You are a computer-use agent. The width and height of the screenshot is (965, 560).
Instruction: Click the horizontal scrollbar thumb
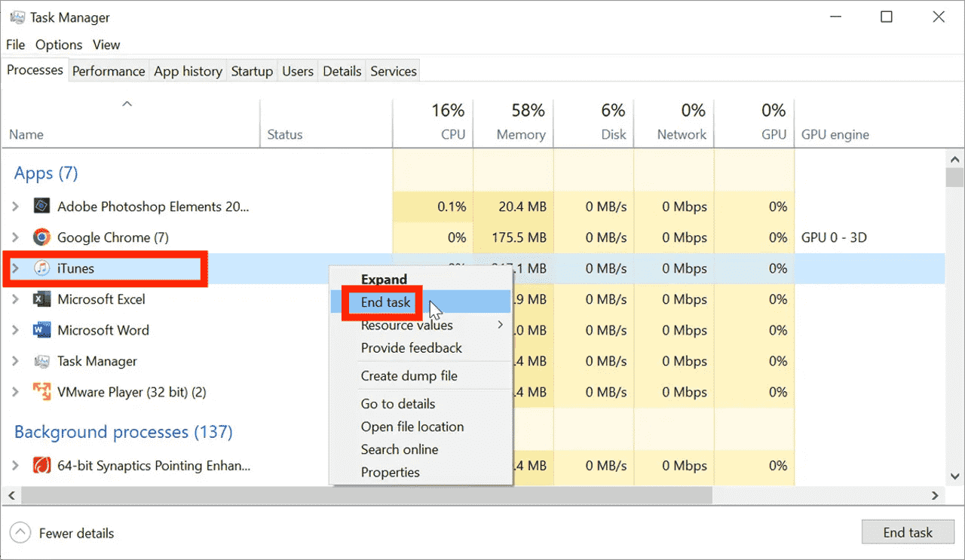point(366,495)
